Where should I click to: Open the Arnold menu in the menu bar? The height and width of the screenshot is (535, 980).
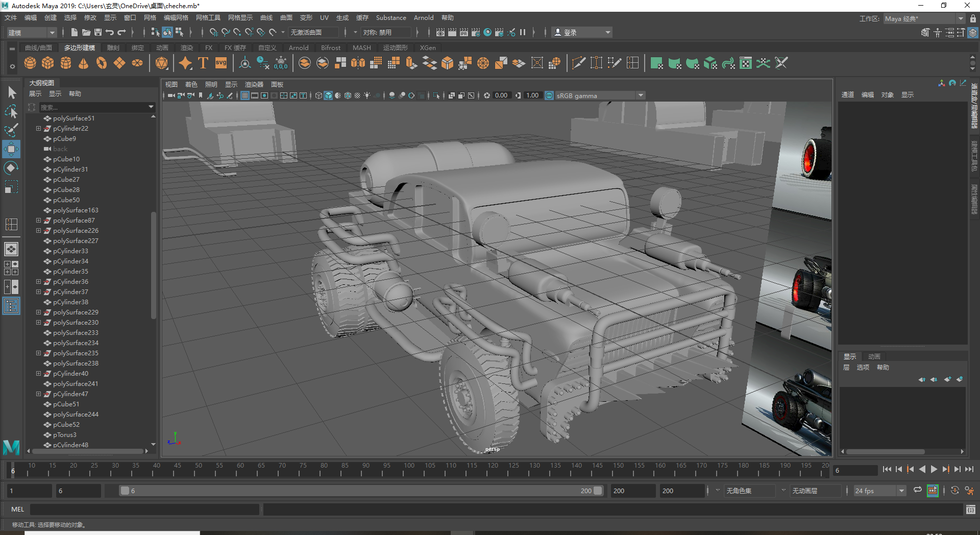pyautogui.click(x=424, y=18)
